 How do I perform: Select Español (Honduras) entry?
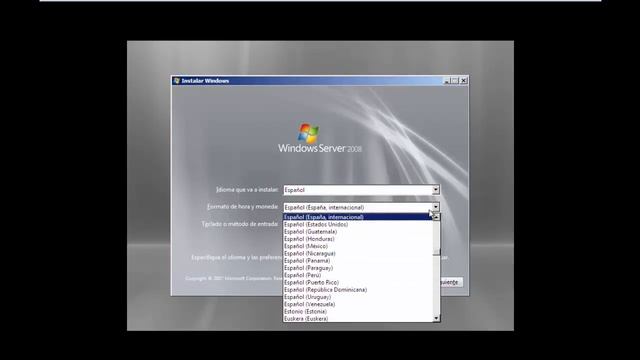(358, 239)
